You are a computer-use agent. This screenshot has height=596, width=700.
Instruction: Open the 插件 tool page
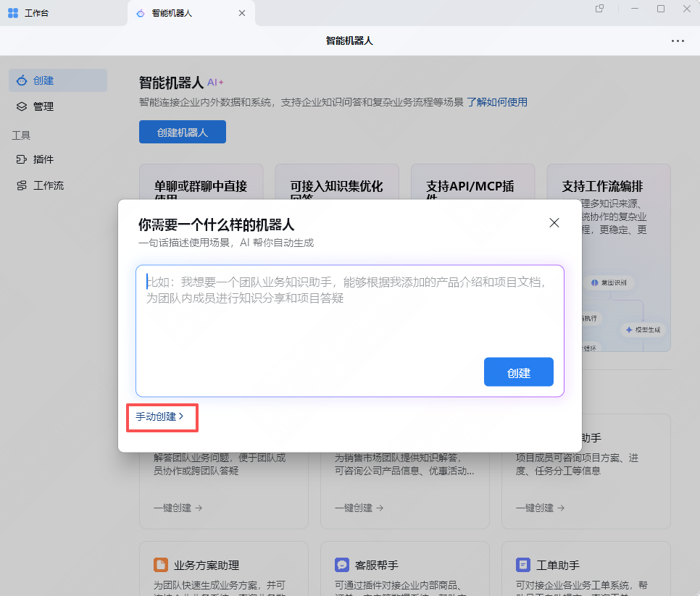(58, 159)
